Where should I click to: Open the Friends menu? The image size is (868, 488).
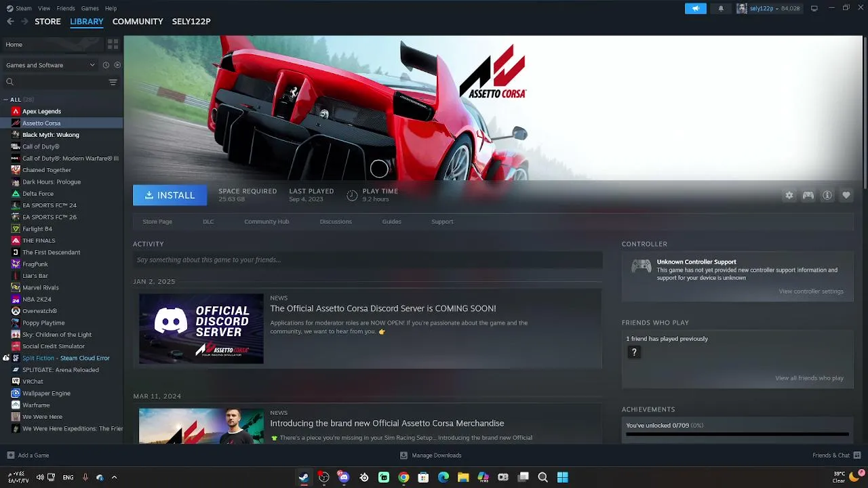(66, 8)
